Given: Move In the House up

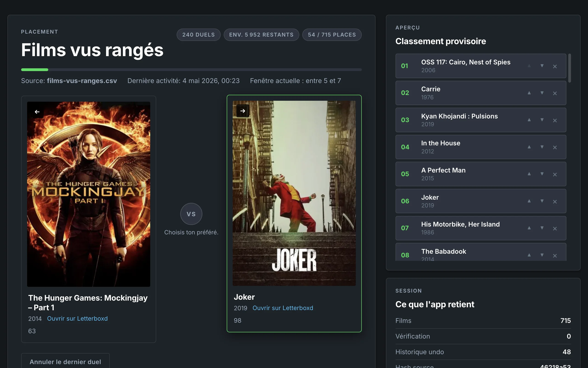Looking at the screenshot, I should [529, 147].
